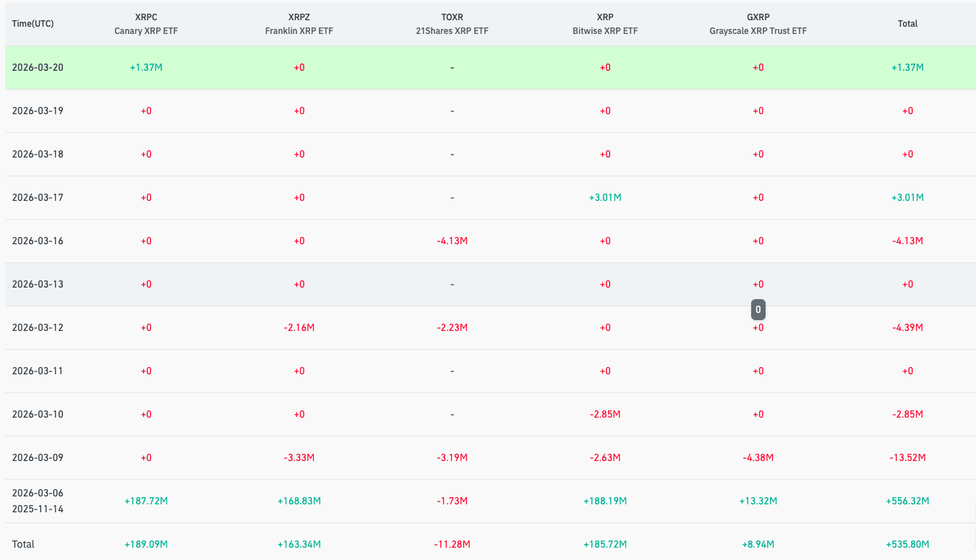This screenshot has width=976, height=560.
Task: Select the 2026-03-06 / 2025-11-14 date range cell
Action: (38, 501)
